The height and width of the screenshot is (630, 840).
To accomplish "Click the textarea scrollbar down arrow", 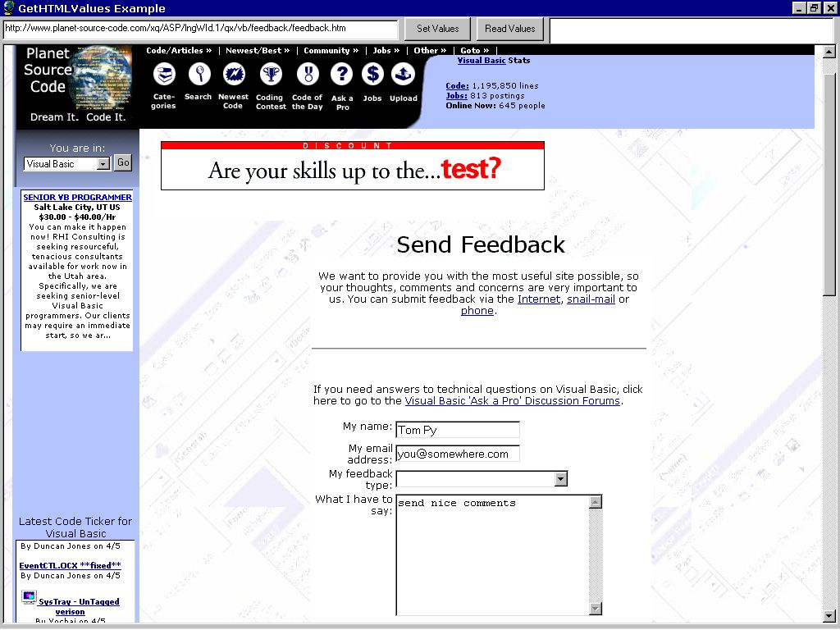I will [x=596, y=609].
